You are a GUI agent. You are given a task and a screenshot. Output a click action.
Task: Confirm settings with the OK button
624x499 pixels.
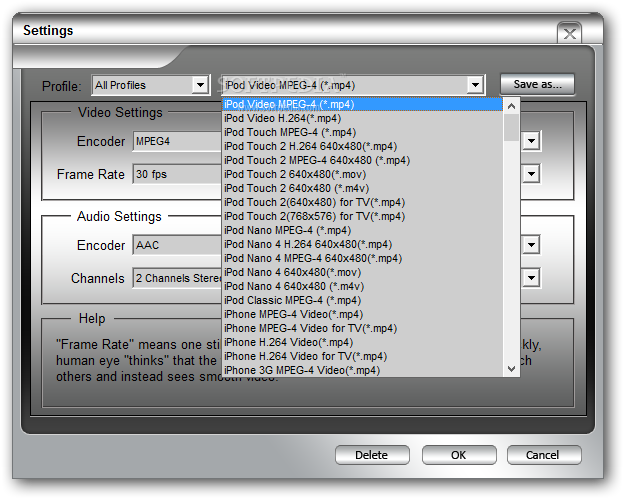(x=459, y=455)
